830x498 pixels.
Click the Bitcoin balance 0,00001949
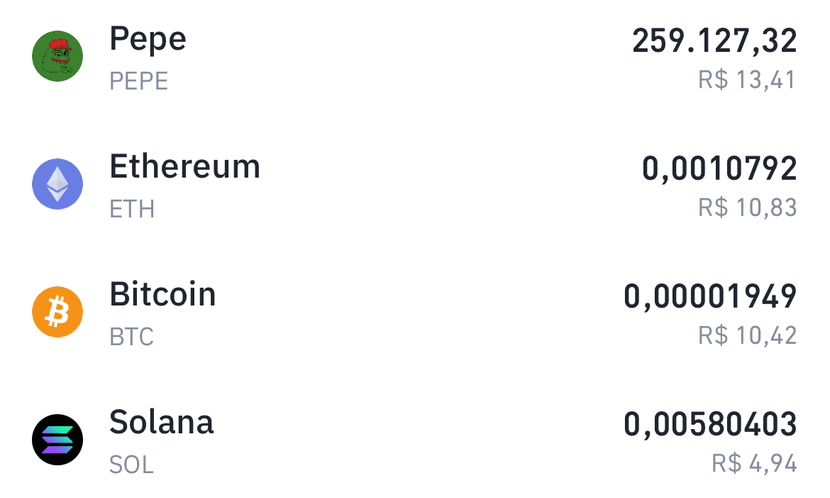point(710,296)
